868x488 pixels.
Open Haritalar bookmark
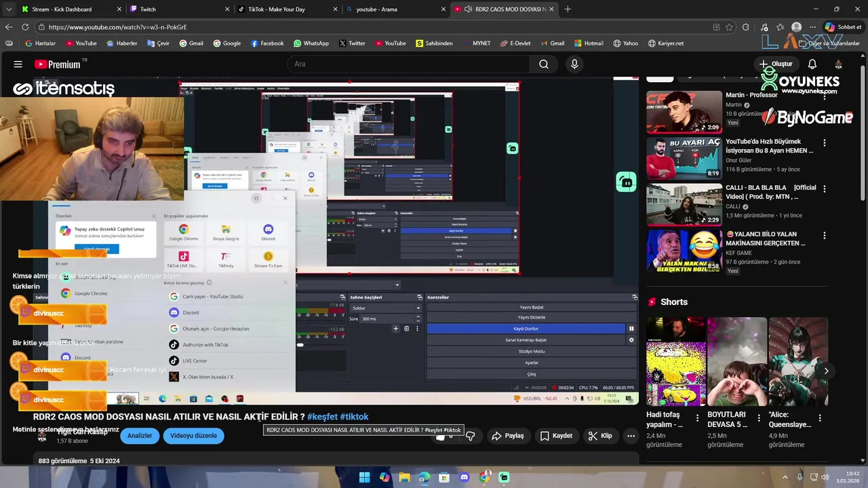[x=40, y=43]
